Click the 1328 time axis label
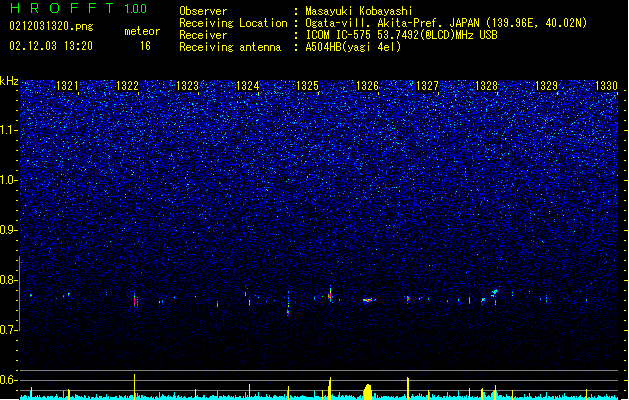The height and width of the screenshot is (400, 629). [x=487, y=86]
